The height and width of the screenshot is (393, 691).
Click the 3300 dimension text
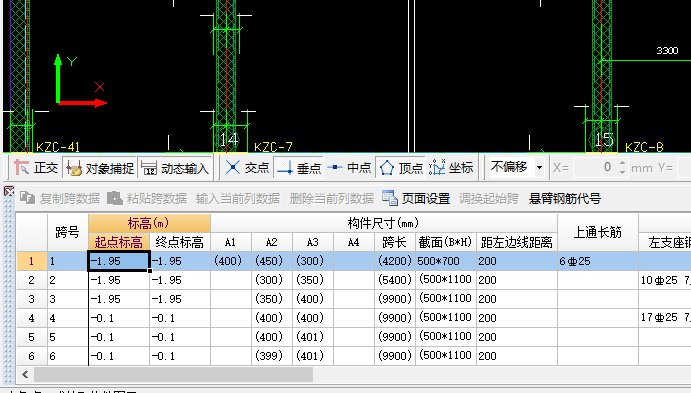pos(667,51)
